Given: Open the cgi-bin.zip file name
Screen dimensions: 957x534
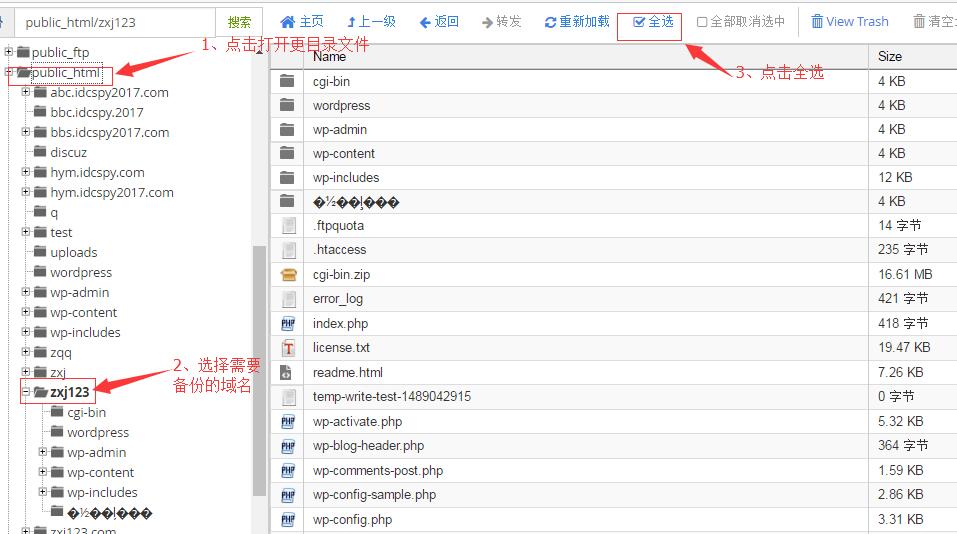Looking at the screenshot, I should click(x=341, y=275).
